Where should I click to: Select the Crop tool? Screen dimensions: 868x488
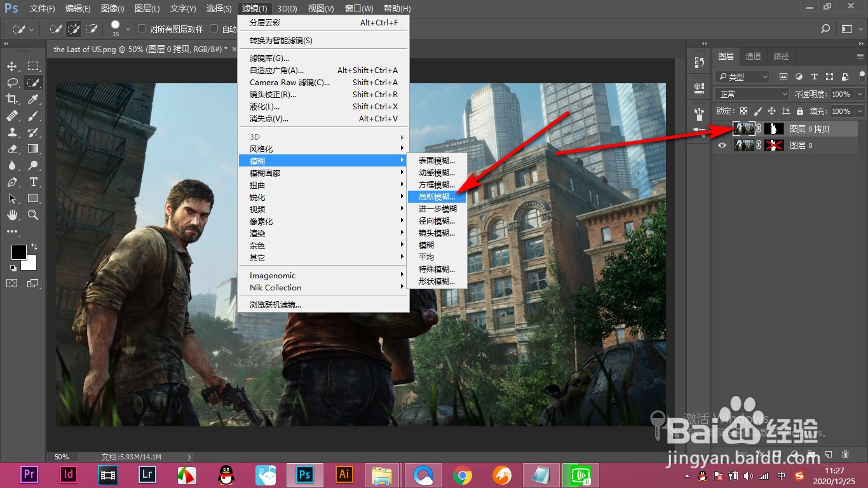coord(12,99)
